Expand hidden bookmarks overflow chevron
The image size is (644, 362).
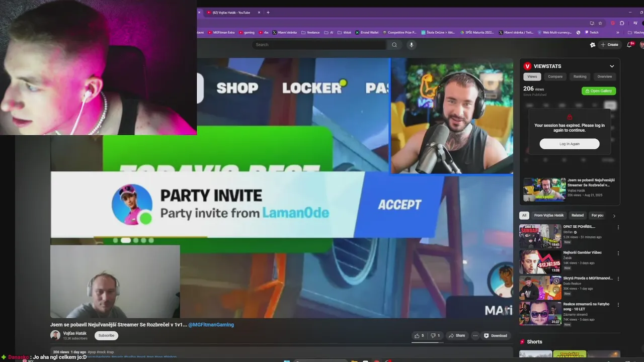(x=618, y=32)
